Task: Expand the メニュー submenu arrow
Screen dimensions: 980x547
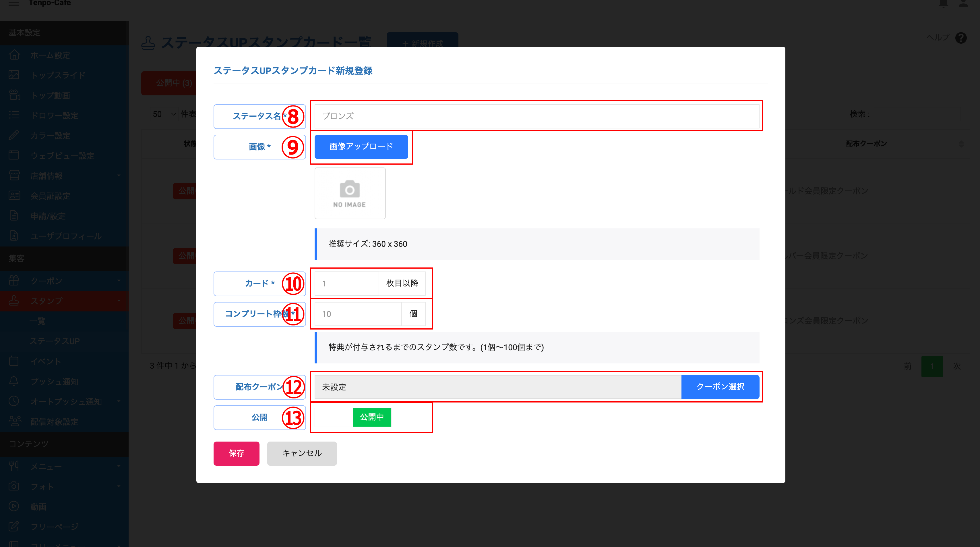Action: [x=119, y=466]
